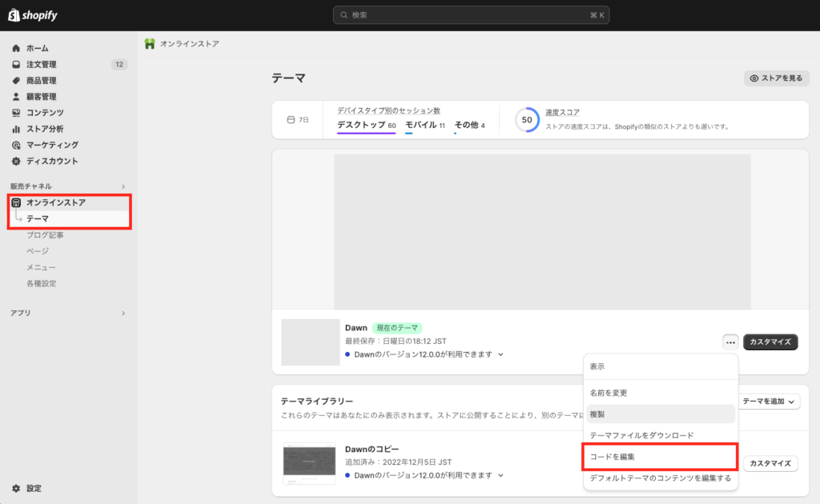Click カスタマイズ for the current Dawn theme

coord(770,342)
